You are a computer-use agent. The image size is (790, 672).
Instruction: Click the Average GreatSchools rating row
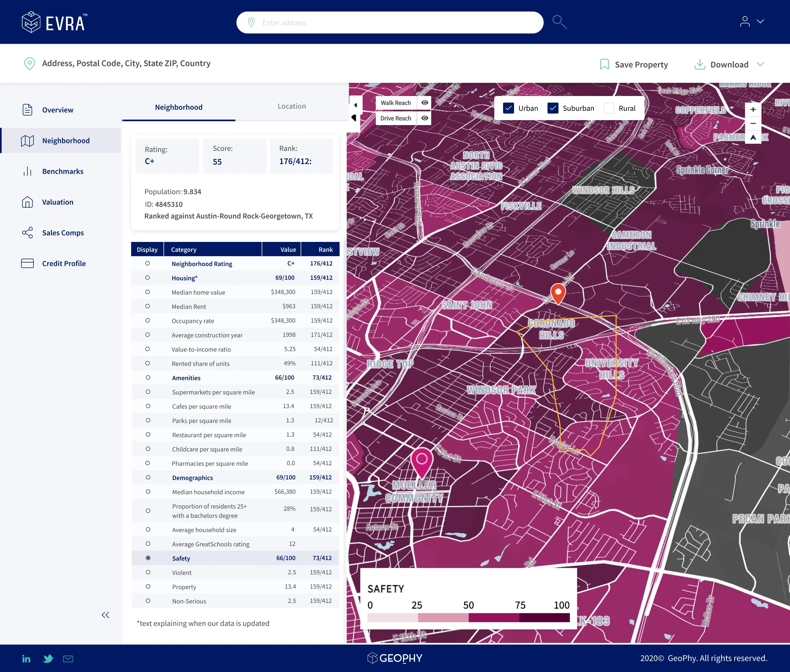(235, 544)
